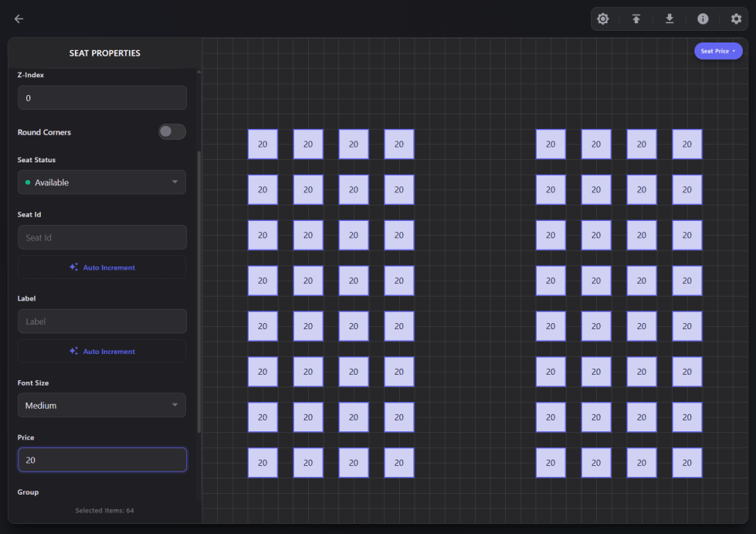Viewport: 756px width, 534px height.
Task: Select the top-right seat on the canvas
Action: 687,145
